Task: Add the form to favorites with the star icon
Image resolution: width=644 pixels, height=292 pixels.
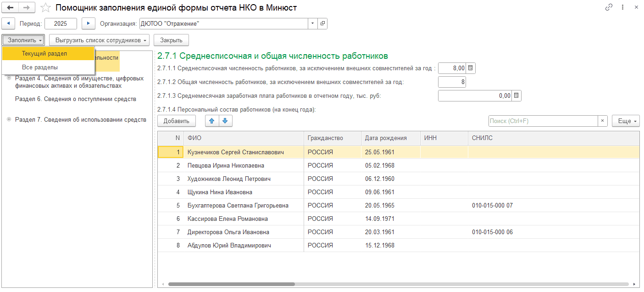Action: coord(45,7)
